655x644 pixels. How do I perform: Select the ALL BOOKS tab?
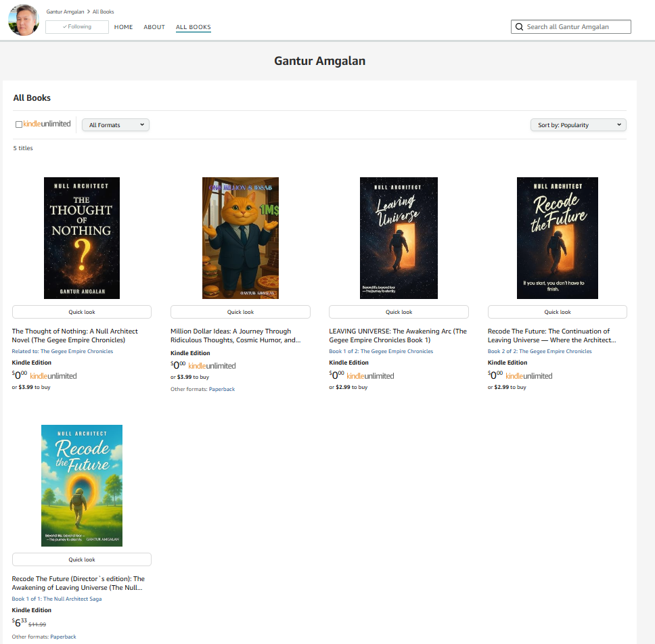tap(194, 27)
